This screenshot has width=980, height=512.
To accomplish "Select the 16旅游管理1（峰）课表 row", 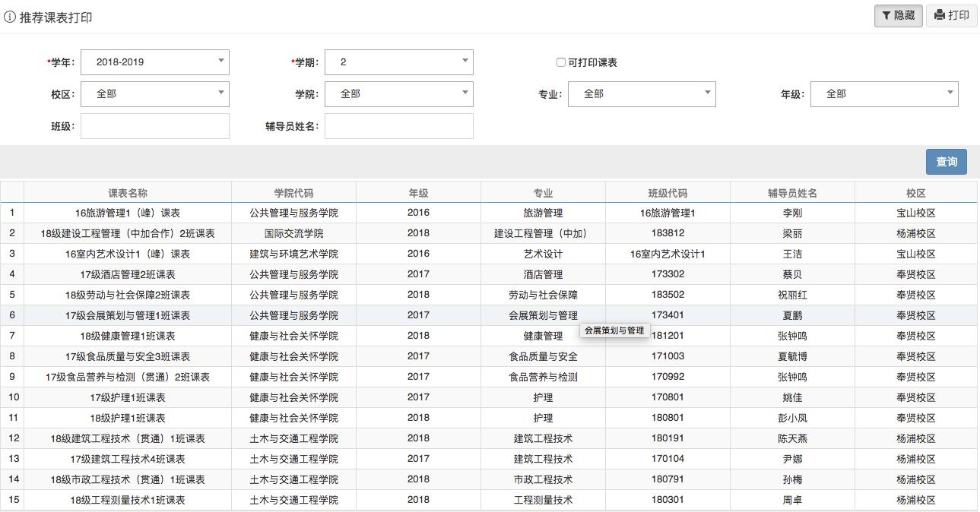I will pyautogui.click(x=127, y=213).
